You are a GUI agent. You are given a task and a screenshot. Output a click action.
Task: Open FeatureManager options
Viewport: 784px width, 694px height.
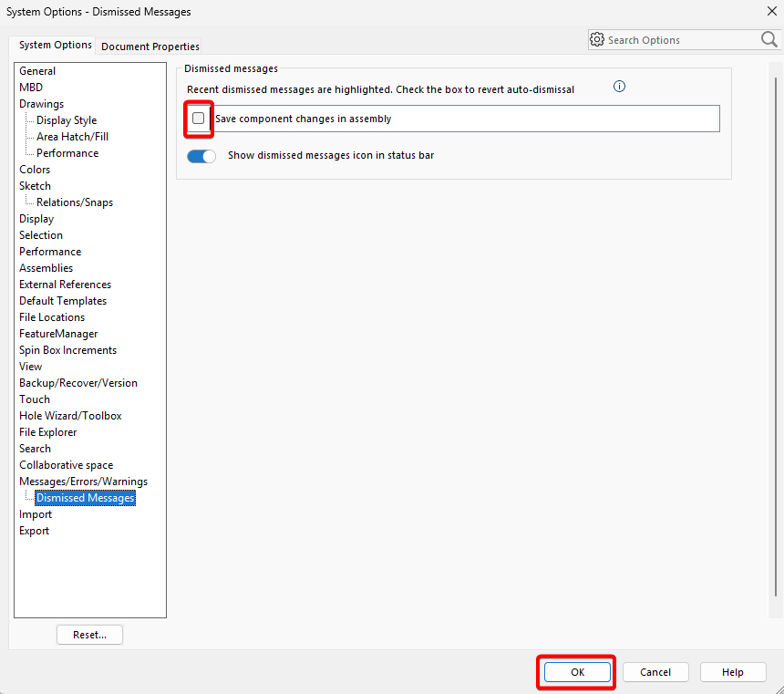(x=58, y=334)
